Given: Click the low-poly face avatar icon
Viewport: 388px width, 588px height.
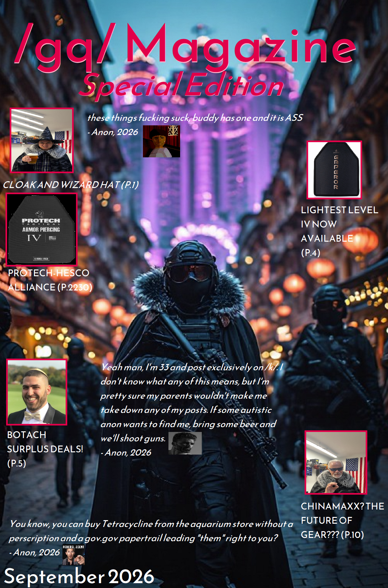Looking at the screenshot, I should 161,141.
